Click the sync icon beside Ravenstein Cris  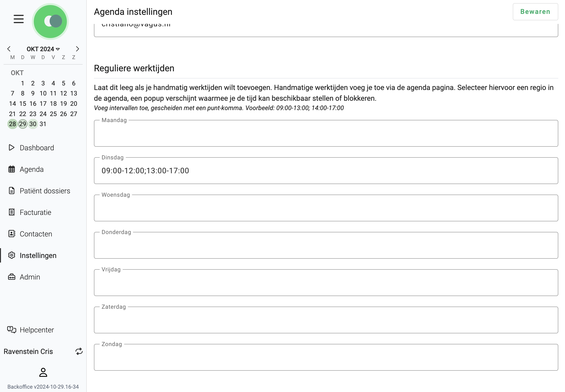[x=79, y=352]
